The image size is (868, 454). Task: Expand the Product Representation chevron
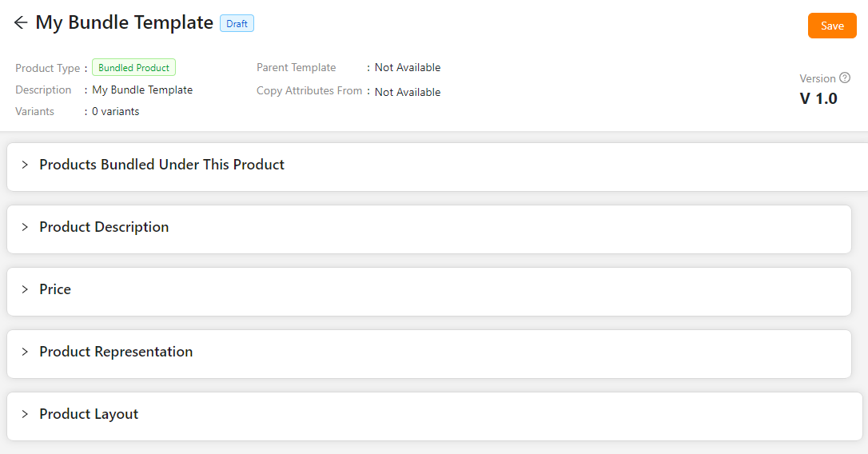pos(25,352)
